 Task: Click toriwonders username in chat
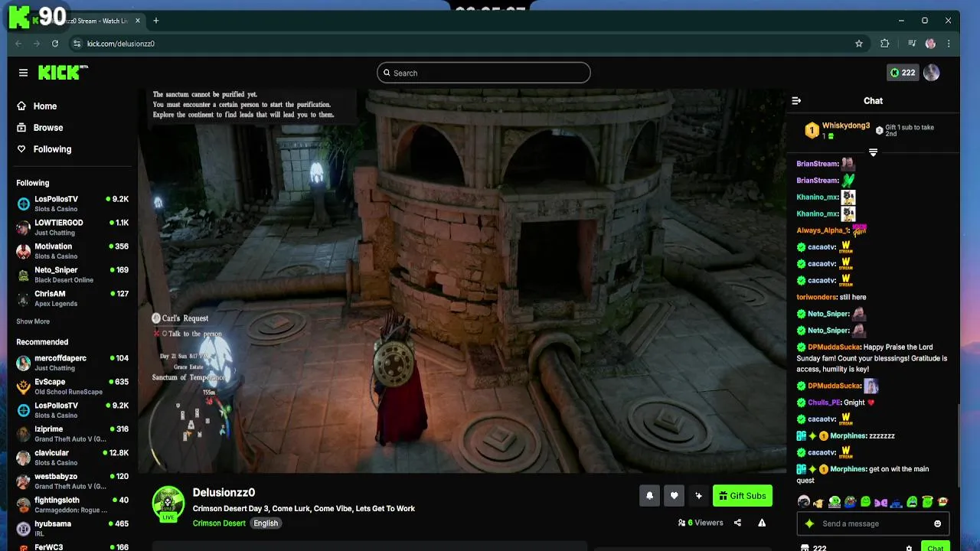click(x=815, y=297)
